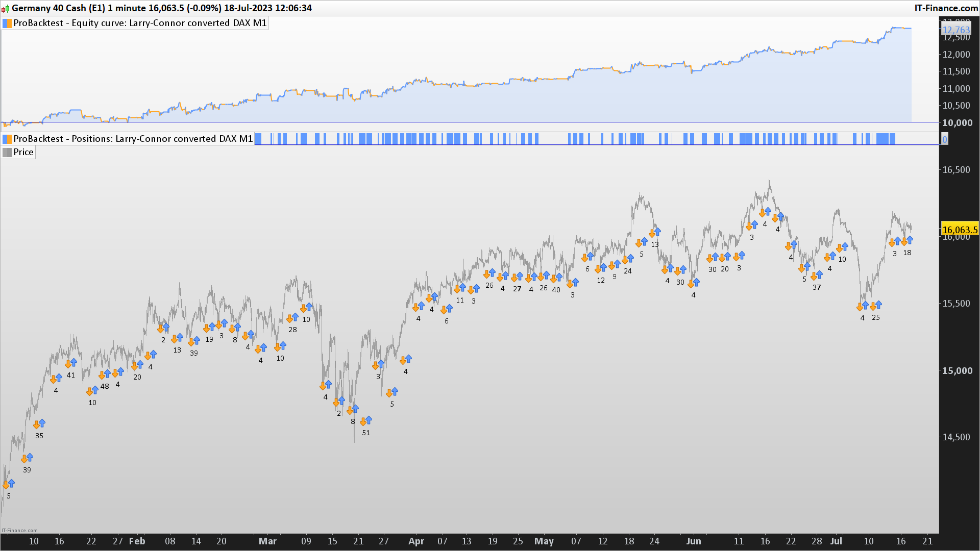Click the gray swatch next to Price
Image resolution: width=980 pixels, height=551 pixels.
[7, 152]
